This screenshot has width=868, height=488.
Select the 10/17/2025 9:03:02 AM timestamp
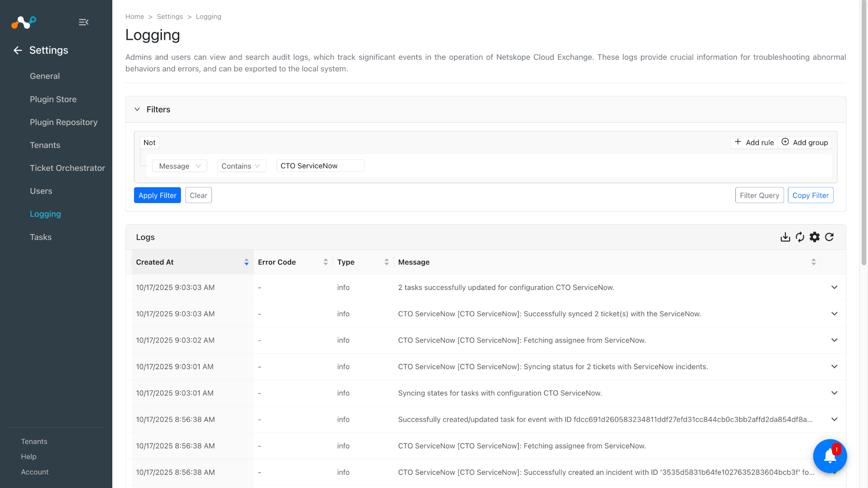pyautogui.click(x=175, y=340)
